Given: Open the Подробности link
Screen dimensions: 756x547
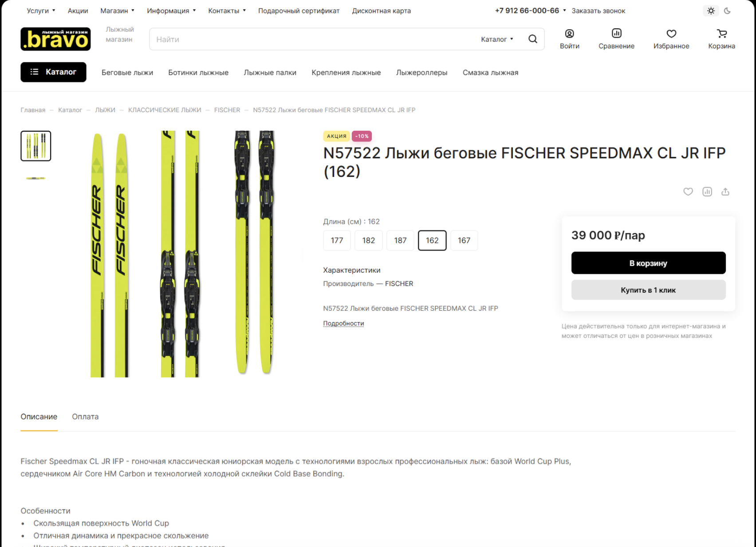Looking at the screenshot, I should coord(343,323).
